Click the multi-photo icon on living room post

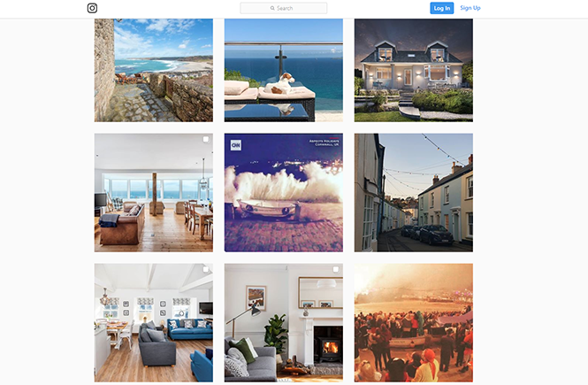(205, 140)
